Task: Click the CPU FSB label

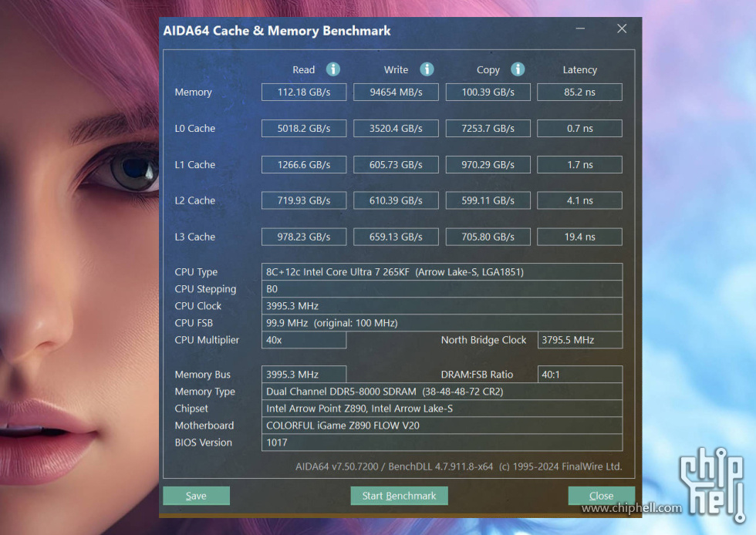Action: click(194, 323)
